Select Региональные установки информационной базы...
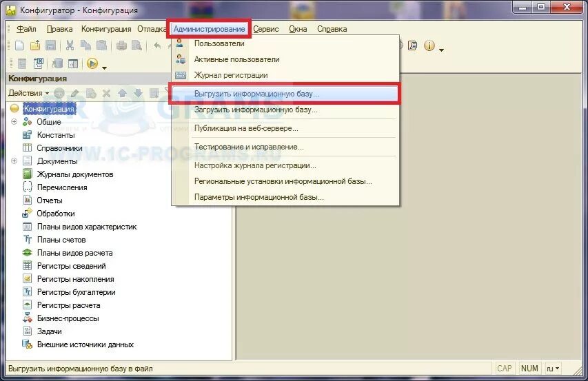The image size is (588, 381). click(285, 181)
